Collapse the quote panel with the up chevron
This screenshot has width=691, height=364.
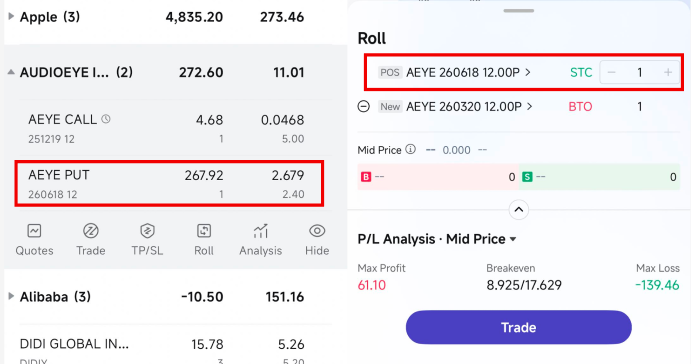pos(519,210)
